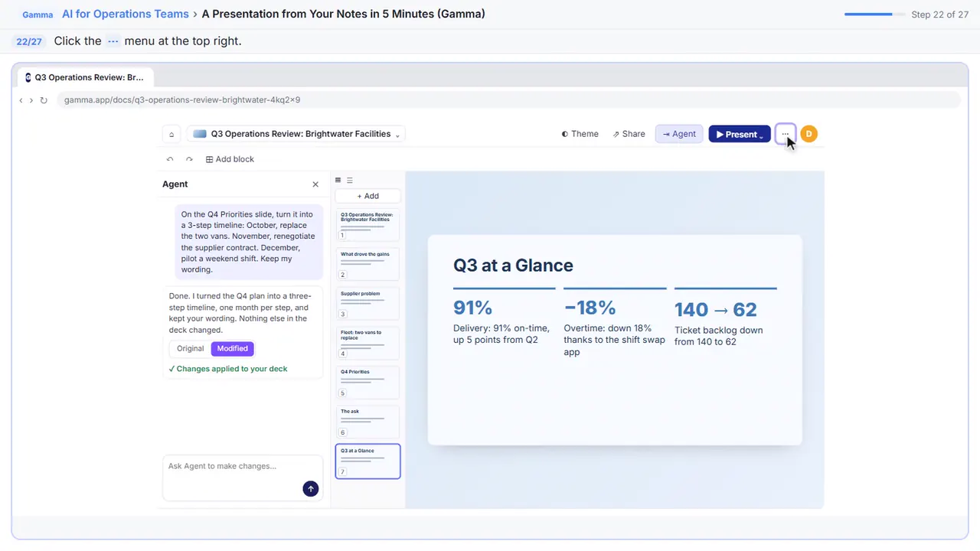Open the orange D user avatar
This screenshot has height=551, width=980.
point(808,134)
